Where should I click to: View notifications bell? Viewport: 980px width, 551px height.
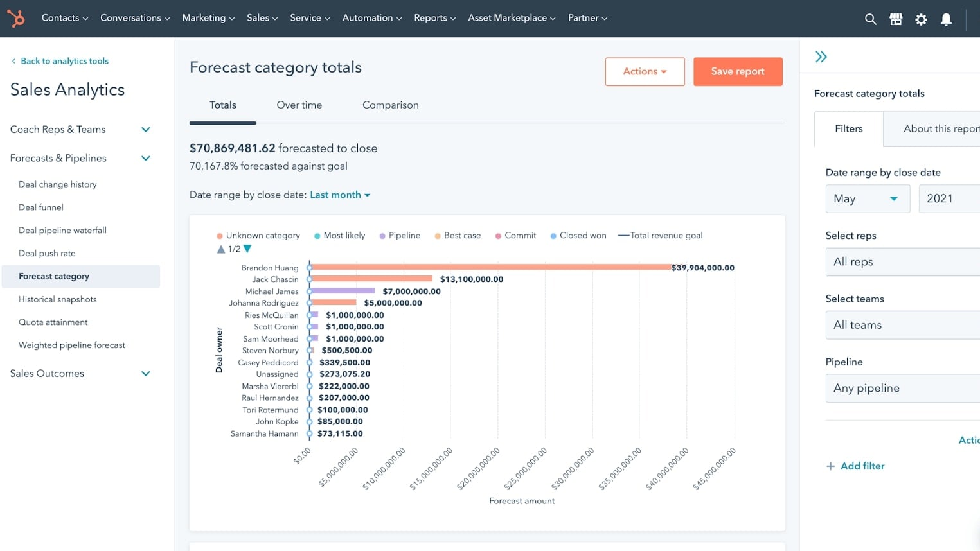click(946, 19)
